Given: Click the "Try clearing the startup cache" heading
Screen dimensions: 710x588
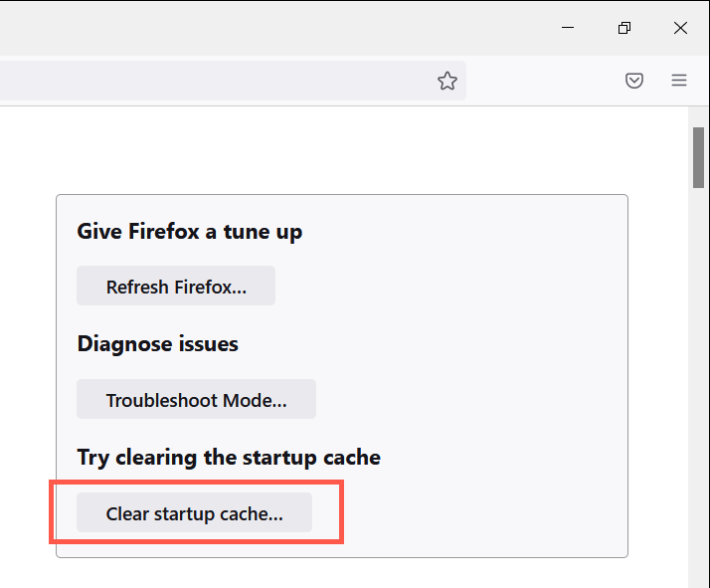Looking at the screenshot, I should (229, 458).
